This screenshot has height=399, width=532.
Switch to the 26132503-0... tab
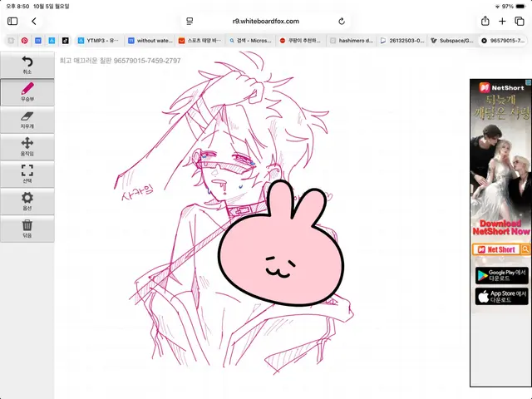402,41
